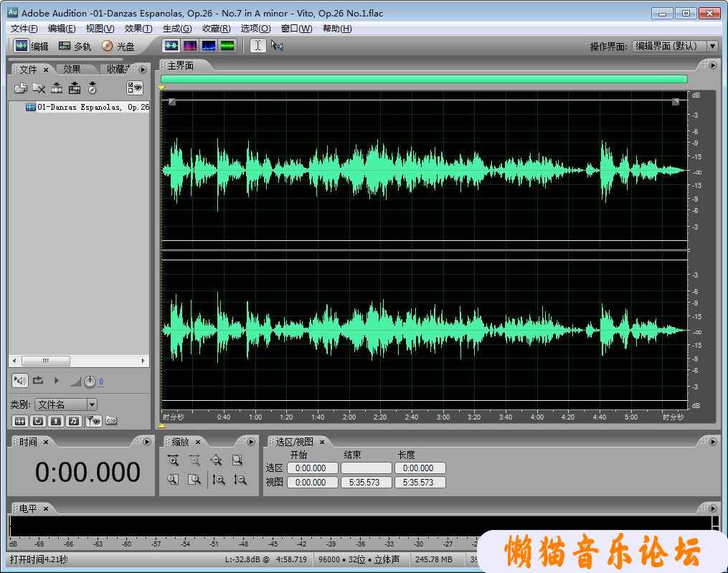The width and height of the screenshot is (728, 573).
Task: Click the preview play button in the files panel
Action: click(x=56, y=381)
